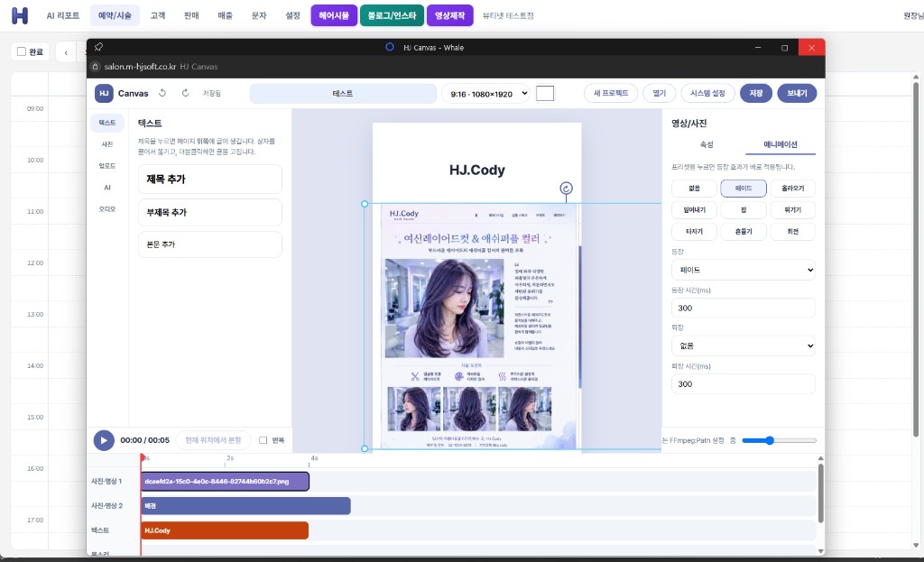Click the HJ.Cody title text on canvas
The image size is (924, 562).
tap(476, 170)
